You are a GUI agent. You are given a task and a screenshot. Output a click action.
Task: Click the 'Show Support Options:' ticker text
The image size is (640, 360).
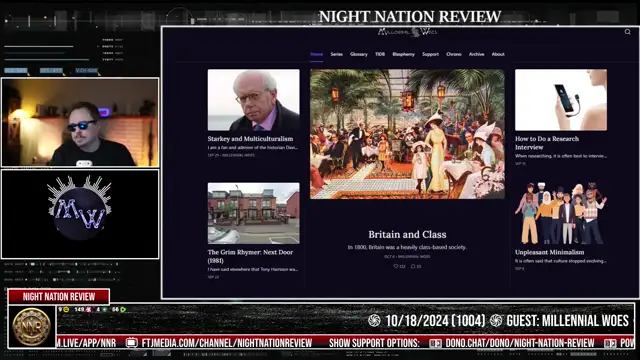(x=374, y=343)
